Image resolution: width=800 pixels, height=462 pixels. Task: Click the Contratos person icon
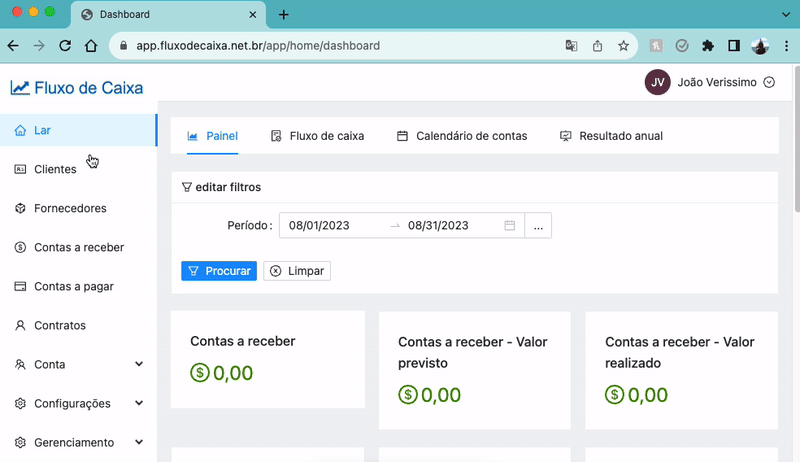tap(20, 325)
